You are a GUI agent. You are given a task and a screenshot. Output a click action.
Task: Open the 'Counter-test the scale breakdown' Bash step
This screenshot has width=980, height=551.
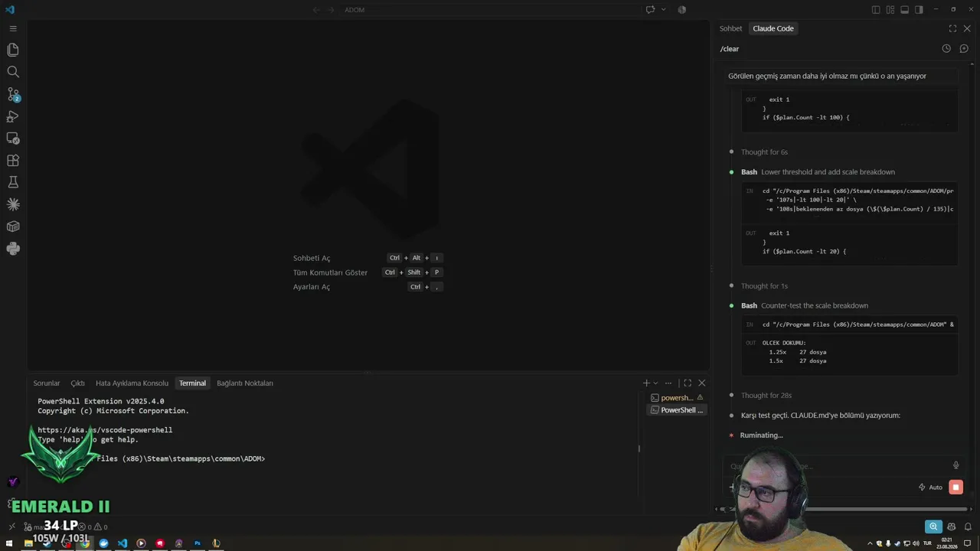805,306
